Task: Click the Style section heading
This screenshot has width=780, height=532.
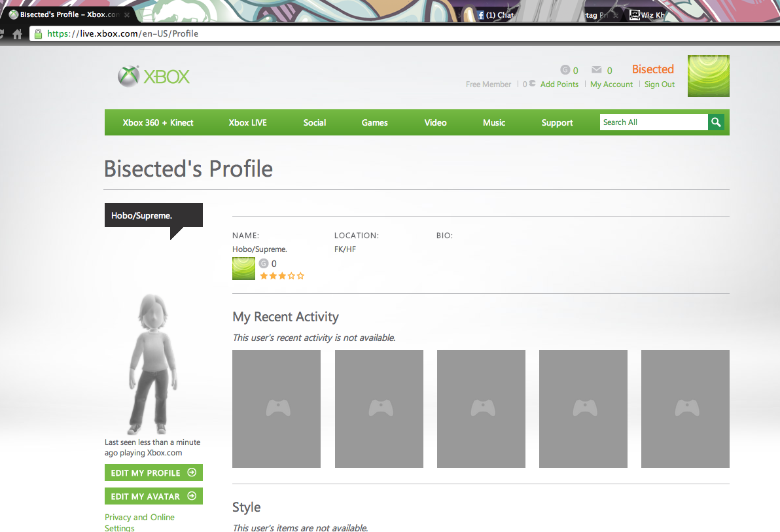Action: (x=246, y=506)
